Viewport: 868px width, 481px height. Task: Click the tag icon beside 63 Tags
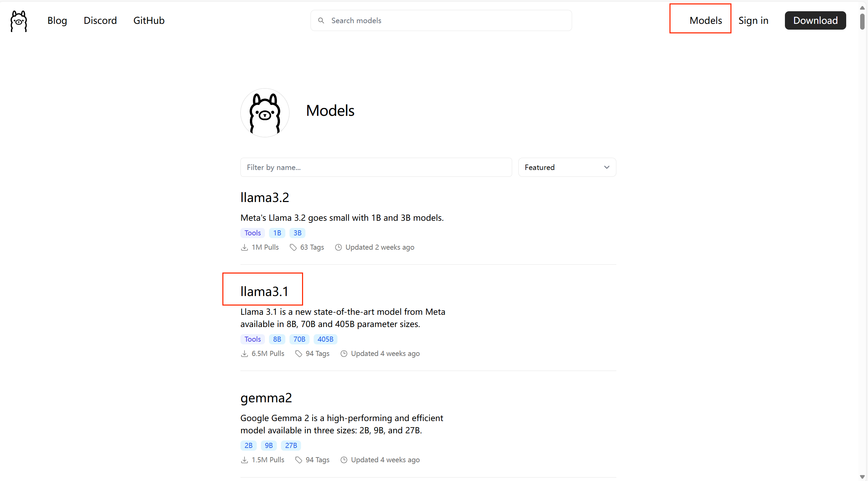(293, 247)
